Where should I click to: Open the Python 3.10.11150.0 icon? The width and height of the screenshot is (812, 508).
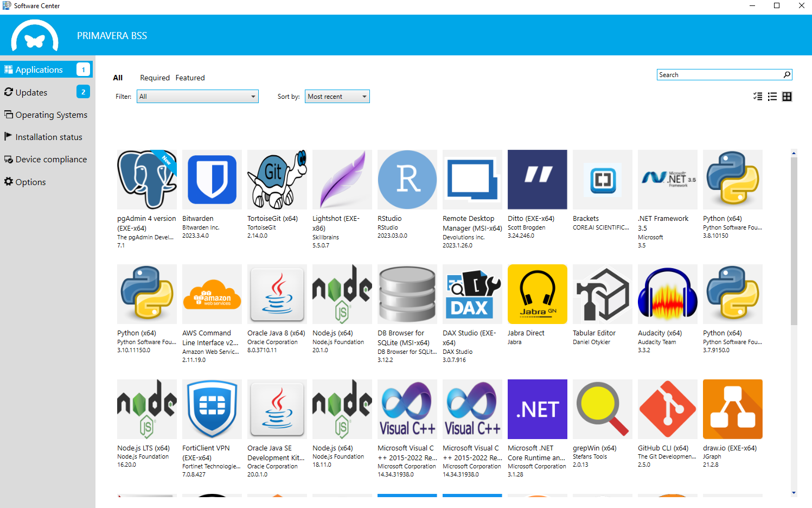coord(147,294)
